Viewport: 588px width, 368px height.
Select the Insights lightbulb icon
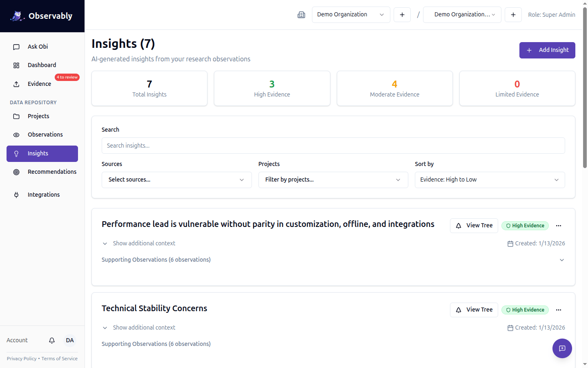pyautogui.click(x=16, y=153)
